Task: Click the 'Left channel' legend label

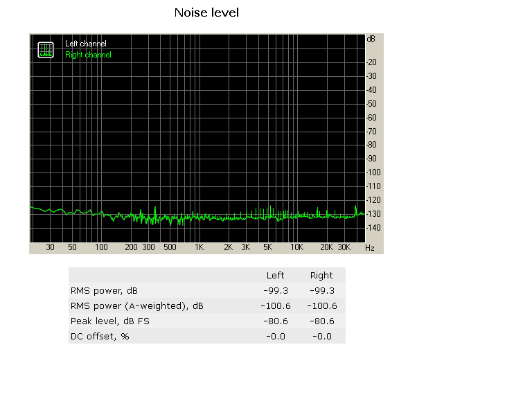Action: [x=85, y=44]
